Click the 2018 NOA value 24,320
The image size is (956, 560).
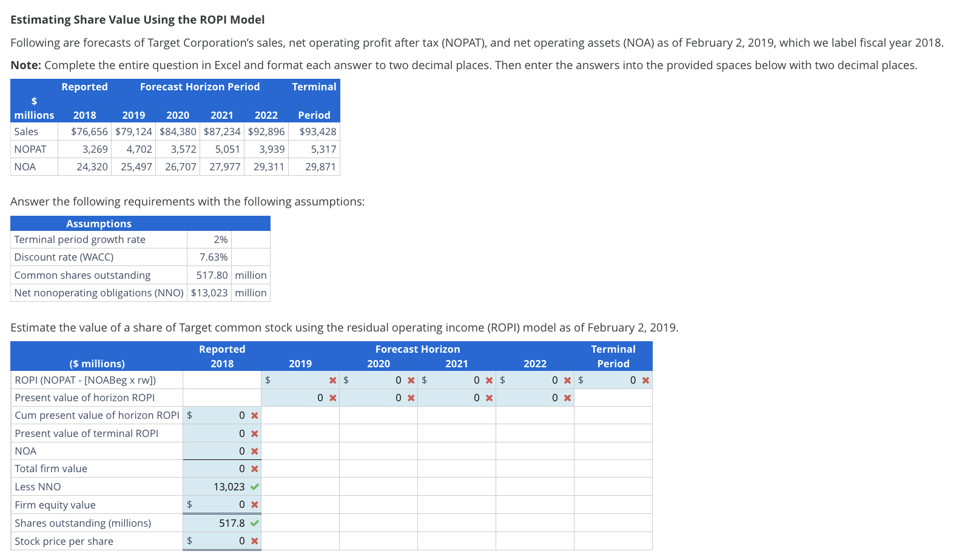92,167
